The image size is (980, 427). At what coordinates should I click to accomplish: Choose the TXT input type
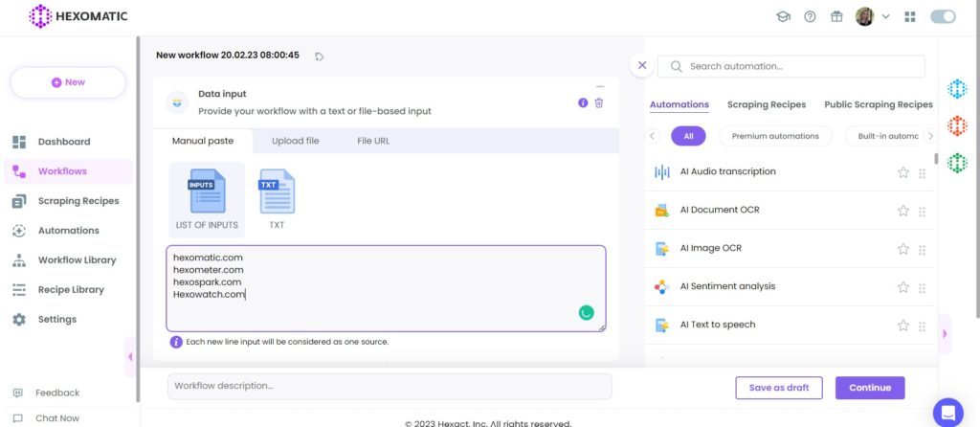click(x=277, y=200)
